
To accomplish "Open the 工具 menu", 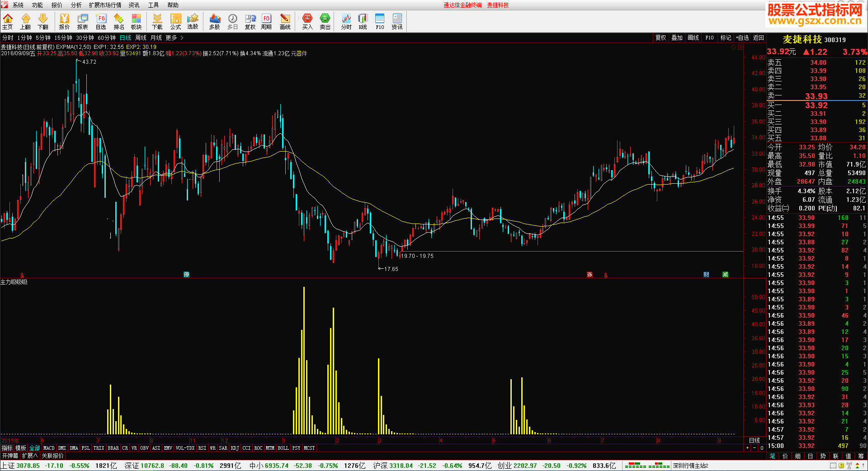I will pyautogui.click(x=154, y=5).
